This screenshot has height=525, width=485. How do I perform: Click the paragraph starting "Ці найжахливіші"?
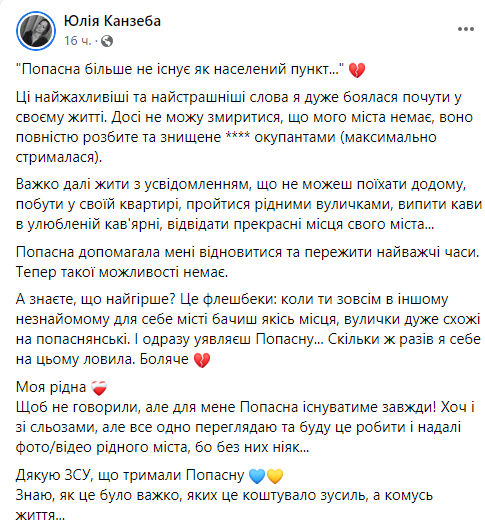tap(244, 127)
